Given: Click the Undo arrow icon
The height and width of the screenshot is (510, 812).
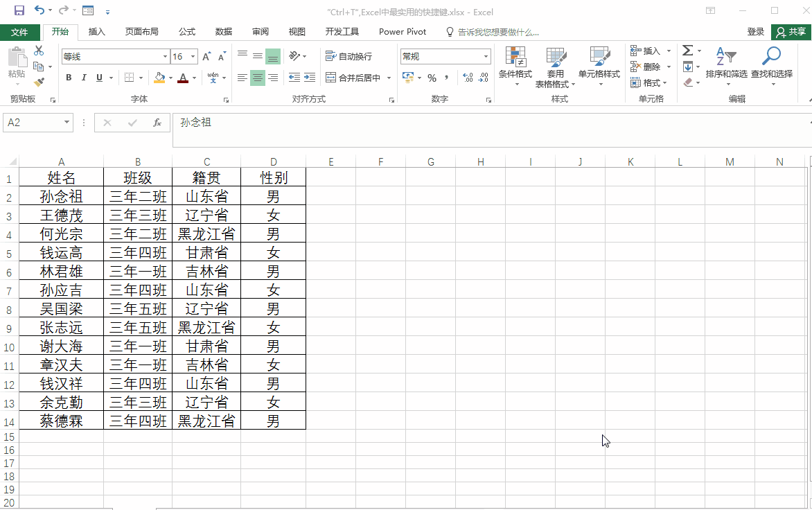Looking at the screenshot, I should pos(39,10).
